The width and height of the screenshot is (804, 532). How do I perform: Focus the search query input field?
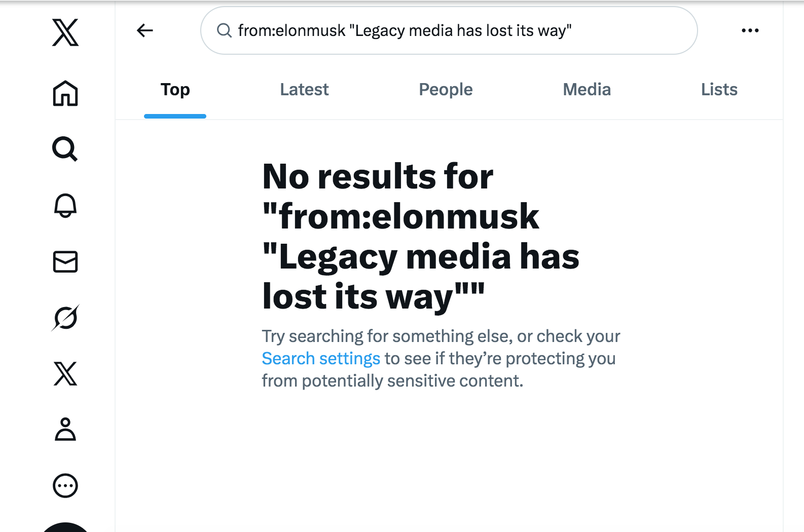[456, 30]
